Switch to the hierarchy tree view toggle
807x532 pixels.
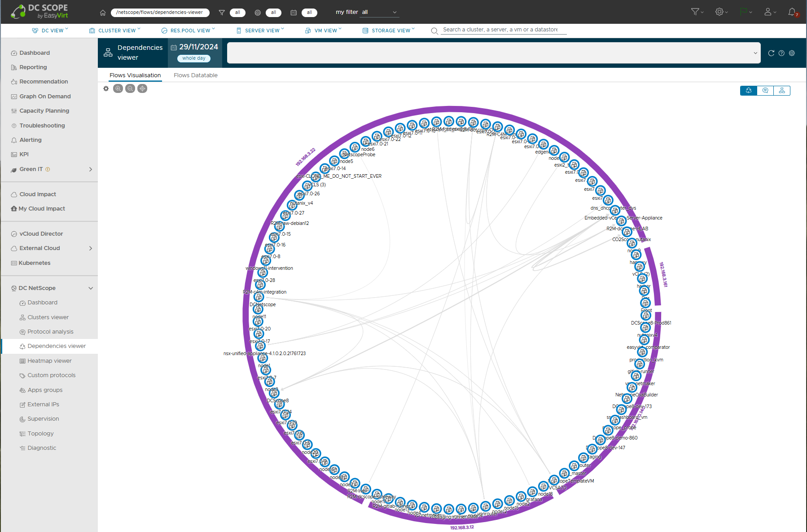click(782, 91)
